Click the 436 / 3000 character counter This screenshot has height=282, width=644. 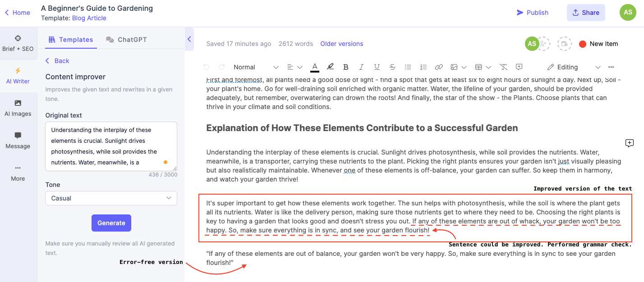pos(163,175)
